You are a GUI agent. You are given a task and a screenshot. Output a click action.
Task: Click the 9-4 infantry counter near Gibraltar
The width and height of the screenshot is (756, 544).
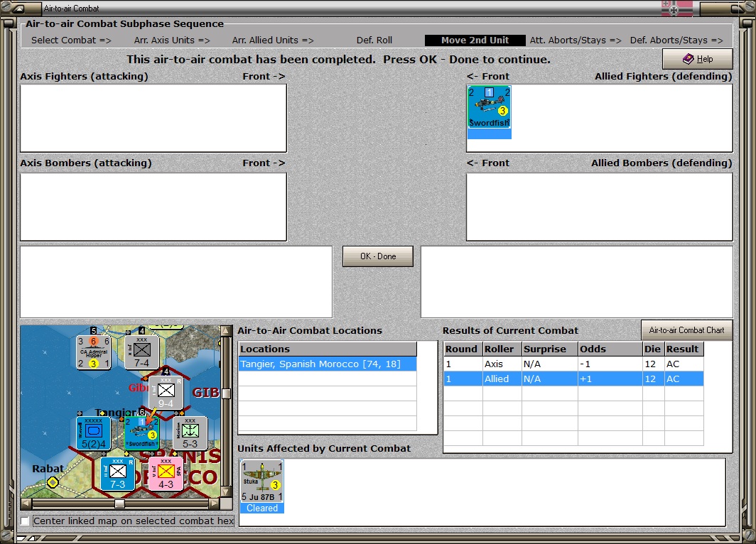(x=166, y=393)
